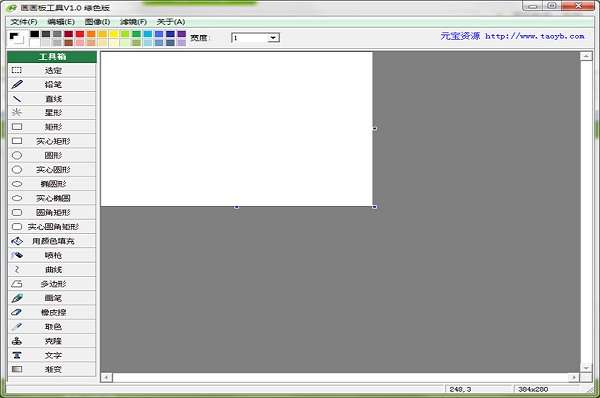Open the File (文件) menu
The width and height of the screenshot is (600, 398).
coord(24,22)
